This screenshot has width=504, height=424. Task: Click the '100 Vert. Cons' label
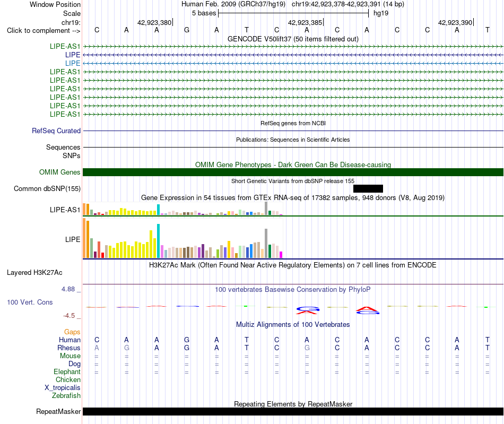30,302
